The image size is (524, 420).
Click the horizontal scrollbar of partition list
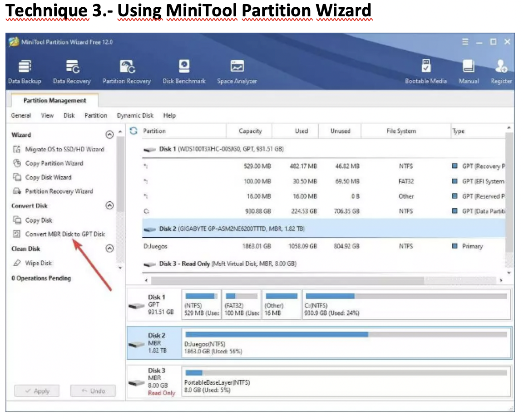(x=287, y=280)
